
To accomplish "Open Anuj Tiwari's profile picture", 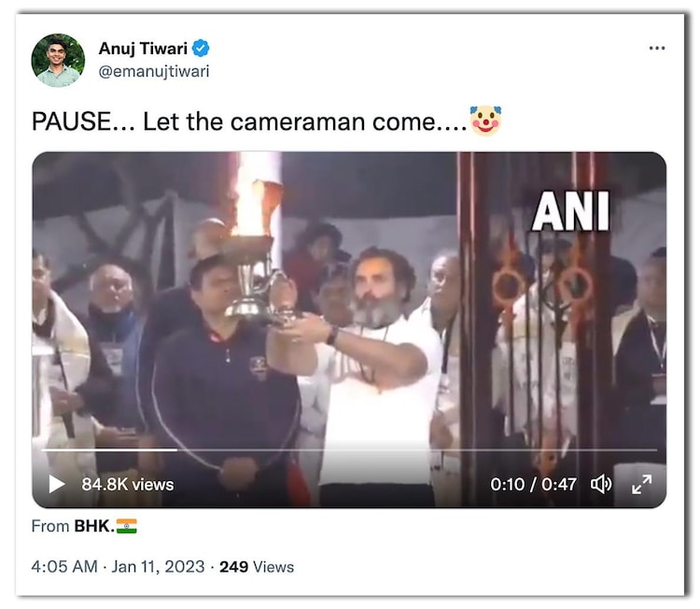I will point(58,61).
